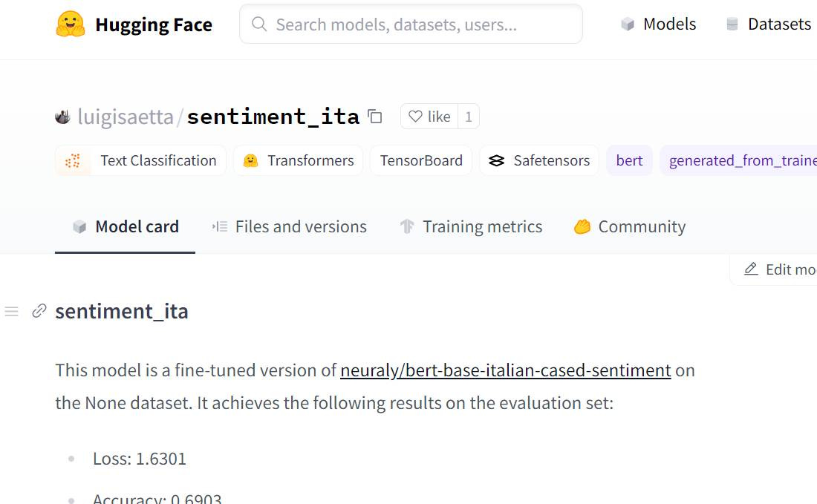Image resolution: width=817 pixels, height=504 pixels.
Task: Click the Text Classification task icon
Action: click(73, 160)
